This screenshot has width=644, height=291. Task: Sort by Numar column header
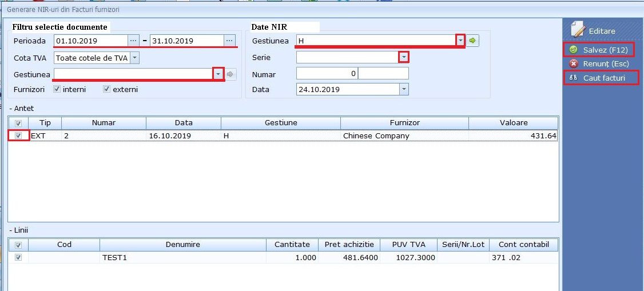[104, 123]
